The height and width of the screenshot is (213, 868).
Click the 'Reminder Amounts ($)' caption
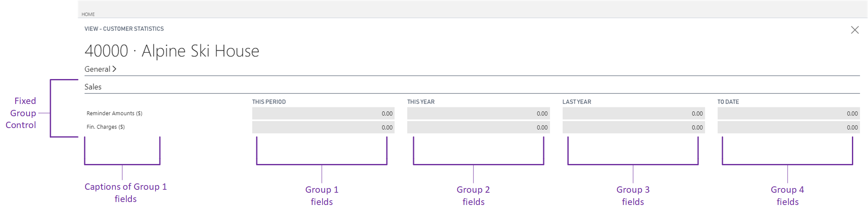coord(115,113)
